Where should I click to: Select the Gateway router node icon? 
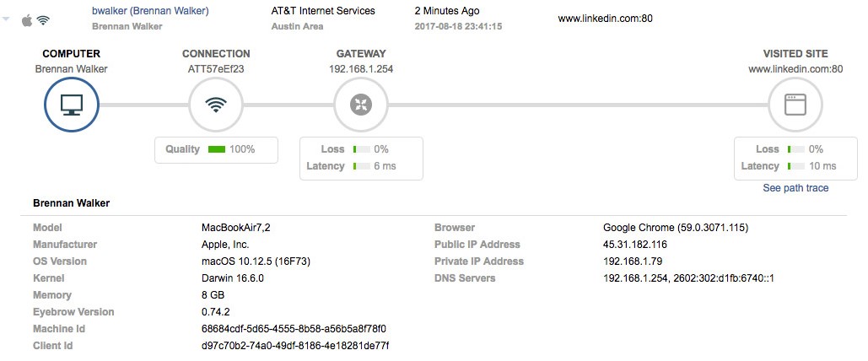tap(361, 105)
